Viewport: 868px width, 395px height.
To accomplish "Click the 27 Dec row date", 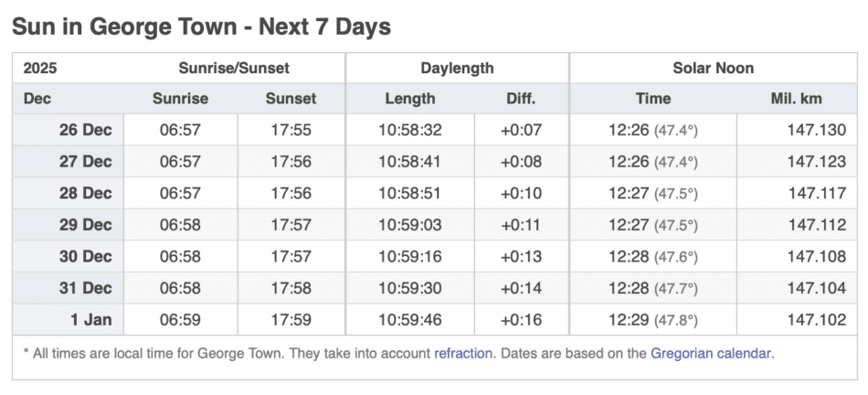I will 85,162.
